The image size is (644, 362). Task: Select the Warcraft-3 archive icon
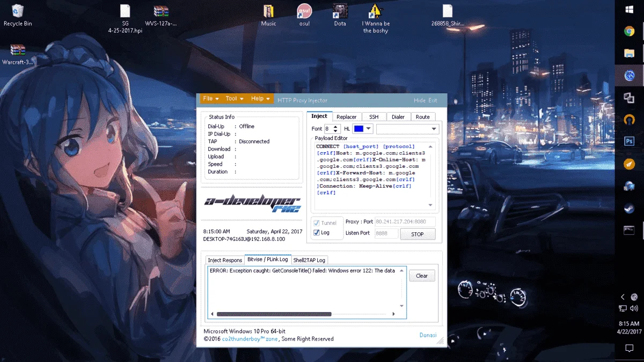click(18, 54)
